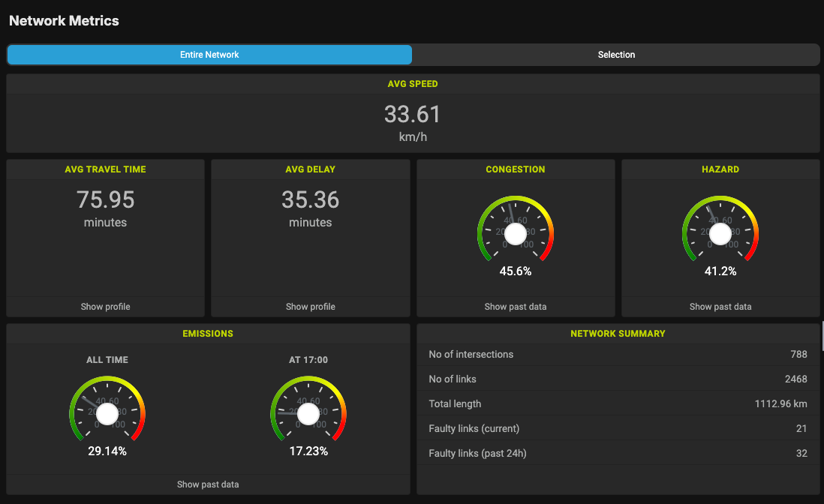Click the 41.2% hazard reading
Screen dimensions: 824x504
[x=720, y=271]
